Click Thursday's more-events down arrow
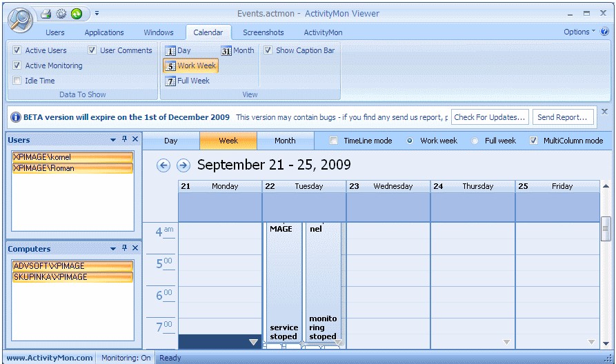This screenshot has width=616, height=364. click(507, 343)
